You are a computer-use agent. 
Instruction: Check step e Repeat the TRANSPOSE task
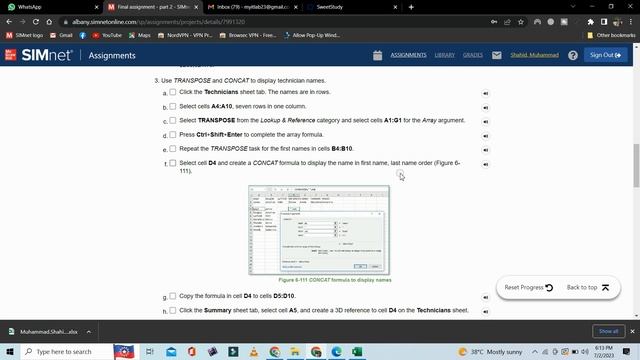[173, 149]
